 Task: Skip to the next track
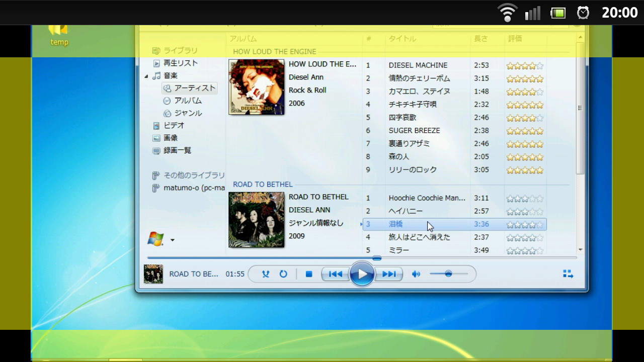[x=389, y=274]
